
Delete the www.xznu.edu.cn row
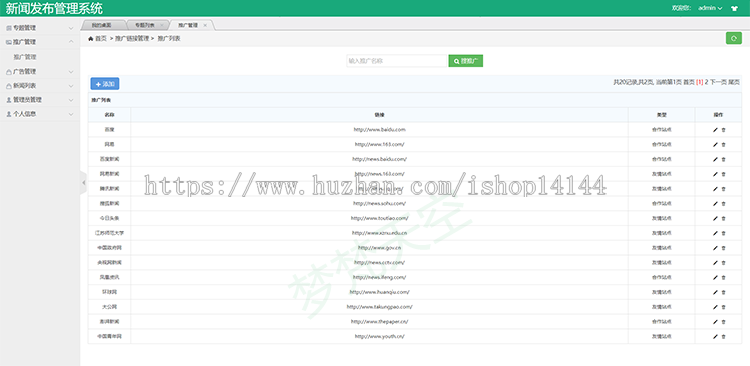(723, 233)
